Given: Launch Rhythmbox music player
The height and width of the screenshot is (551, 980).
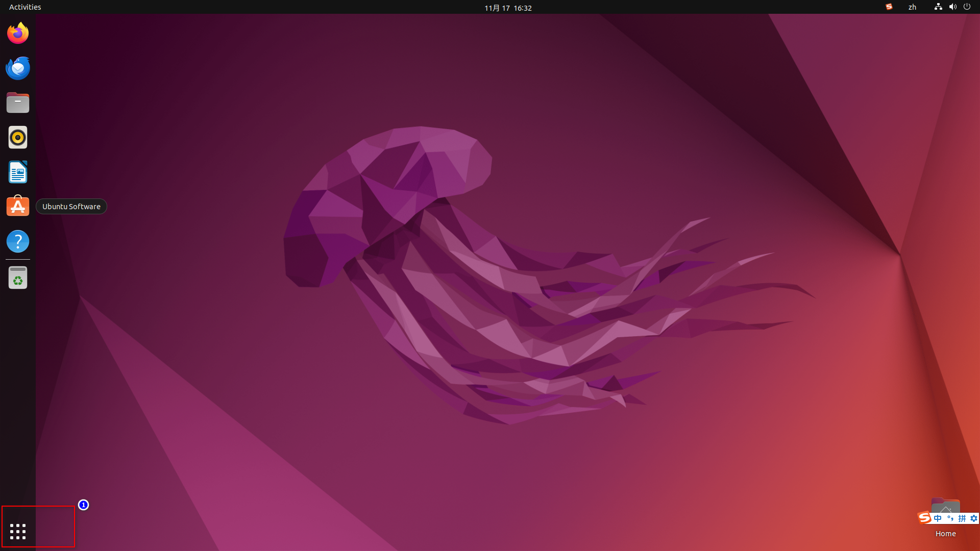Looking at the screenshot, I should click(18, 137).
